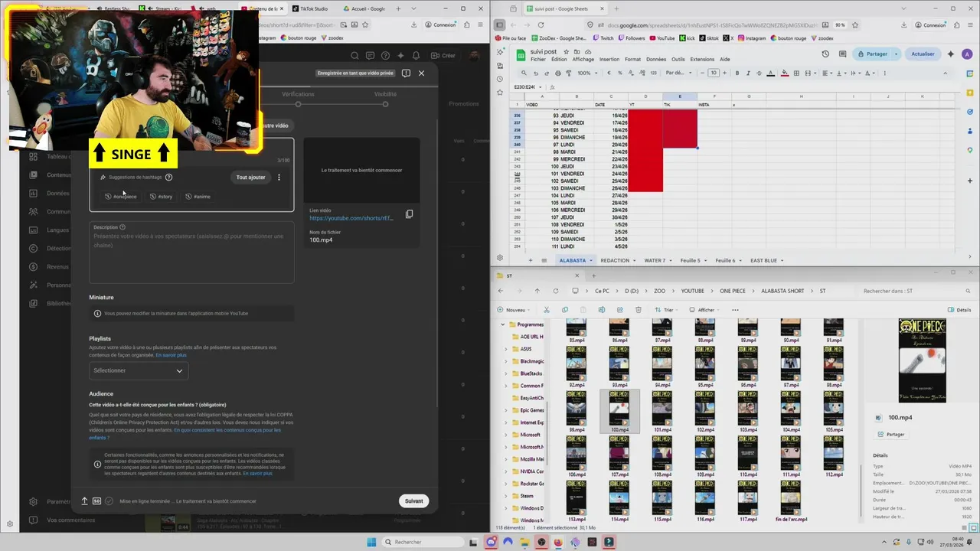The height and width of the screenshot is (551, 980).
Task: Toggle the Détails pane in Explorer
Action: coord(959,310)
